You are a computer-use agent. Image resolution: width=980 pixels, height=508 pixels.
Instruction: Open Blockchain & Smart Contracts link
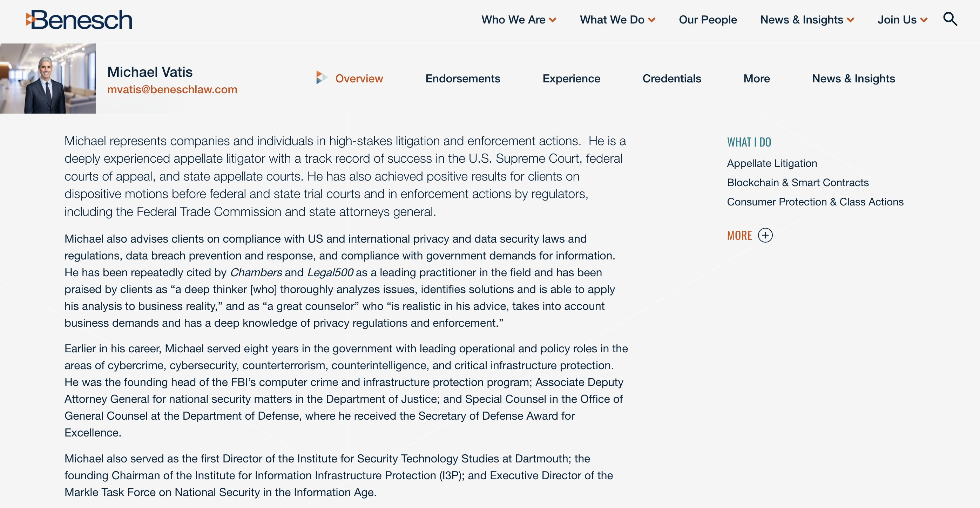[x=797, y=183]
